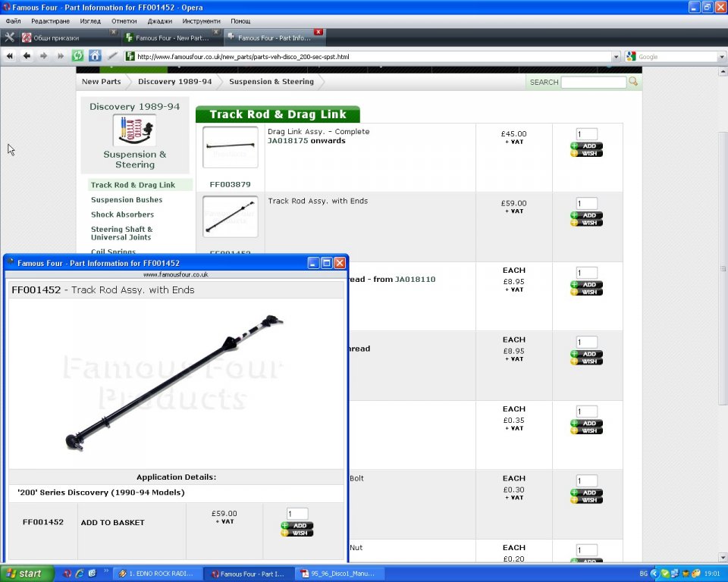Open the Windows start button
The height and width of the screenshot is (582, 728).
(x=27, y=574)
